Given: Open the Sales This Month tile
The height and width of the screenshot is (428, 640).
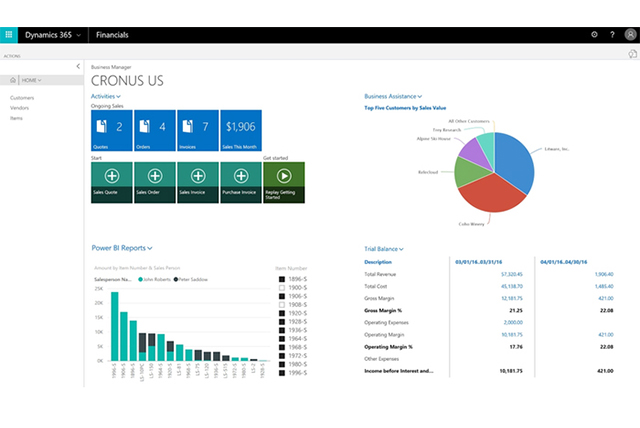Looking at the screenshot, I should pyautogui.click(x=241, y=130).
